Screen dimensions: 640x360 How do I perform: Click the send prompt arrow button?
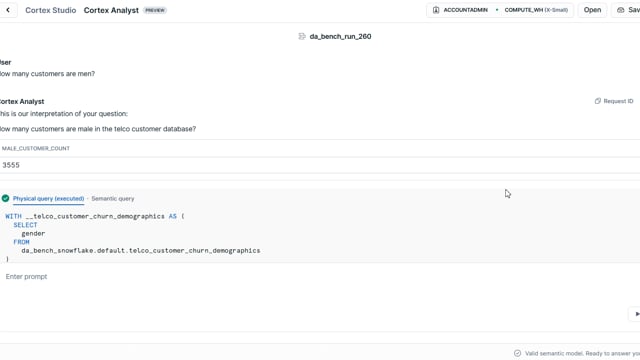(x=635, y=314)
